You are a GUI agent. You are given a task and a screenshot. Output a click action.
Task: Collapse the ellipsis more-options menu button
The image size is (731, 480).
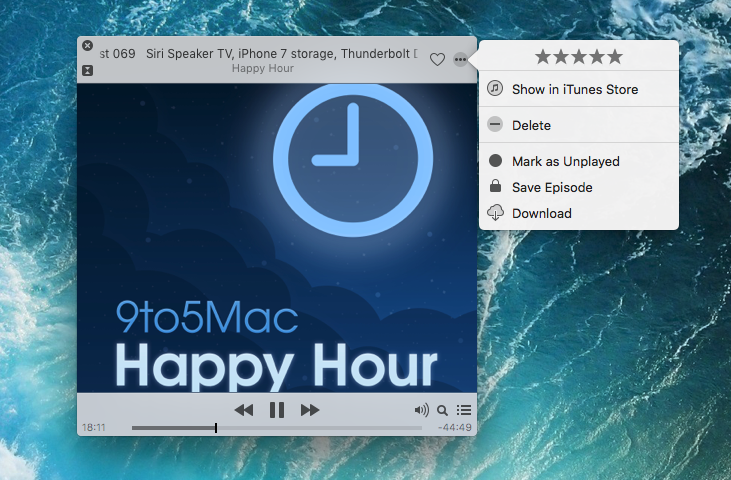tap(460, 60)
